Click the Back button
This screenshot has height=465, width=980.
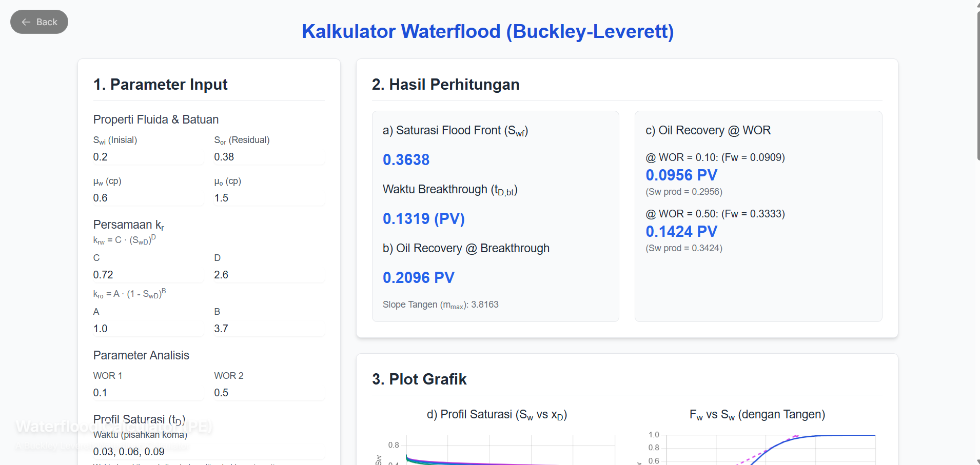[x=39, y=22]
